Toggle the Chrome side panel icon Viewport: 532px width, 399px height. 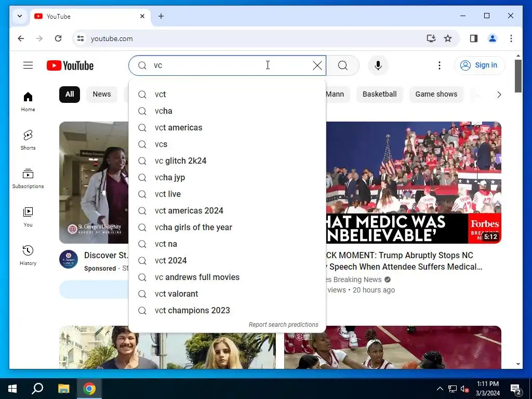point(474,38)
